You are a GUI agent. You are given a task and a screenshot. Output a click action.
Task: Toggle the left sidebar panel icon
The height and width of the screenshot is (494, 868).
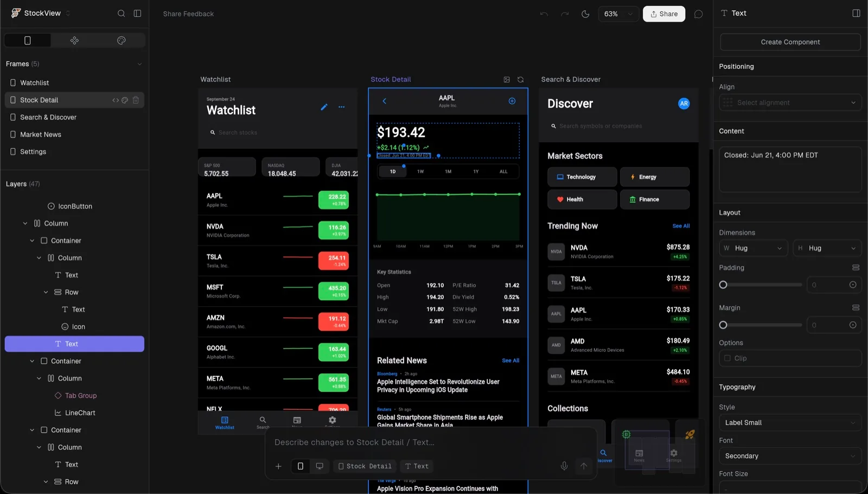138,14
